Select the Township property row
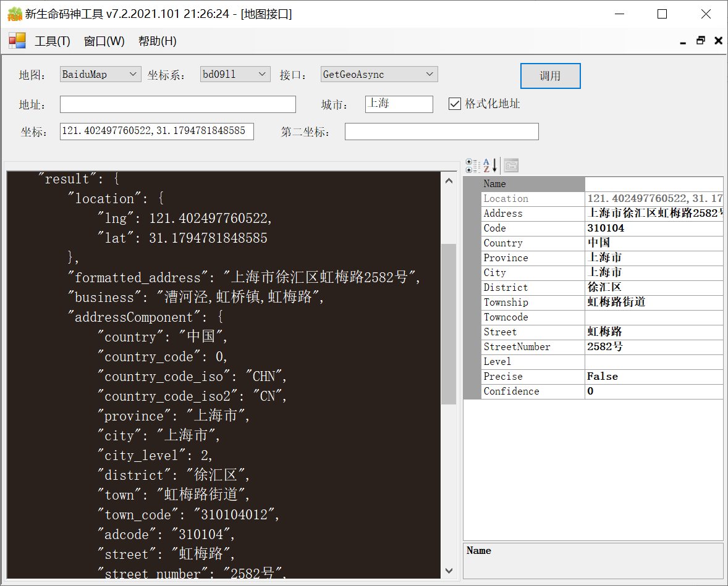The width and height of the screenshot is (728, 586). [602, 303]
